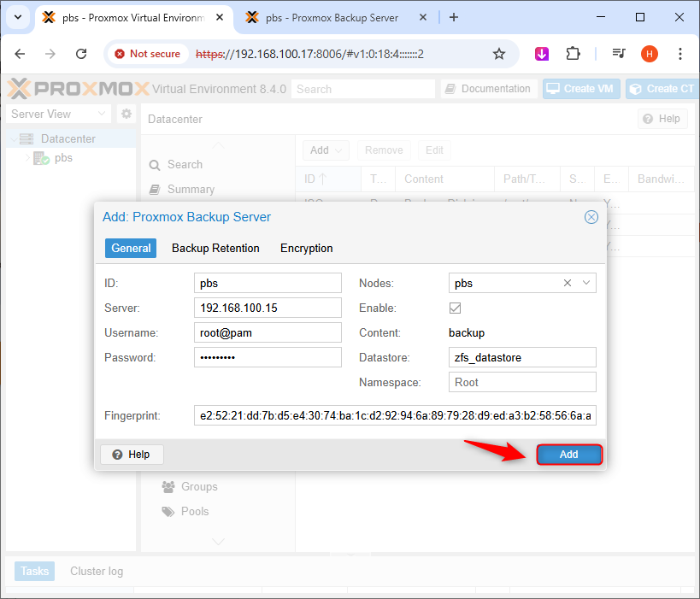700x599 pixels.
Task: Close the Add Proxmox Backup Server dialog
Action: point(591,217)
